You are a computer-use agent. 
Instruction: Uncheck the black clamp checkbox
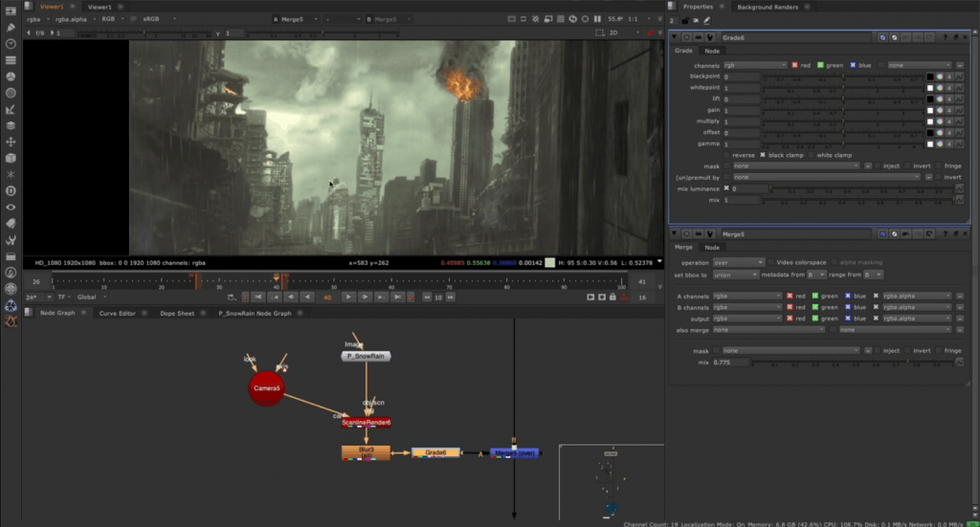tap(764, 155)
